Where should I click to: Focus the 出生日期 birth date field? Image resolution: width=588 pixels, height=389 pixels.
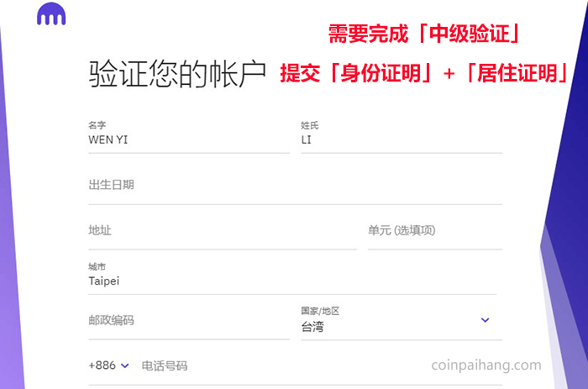click(x=295, y=189)
